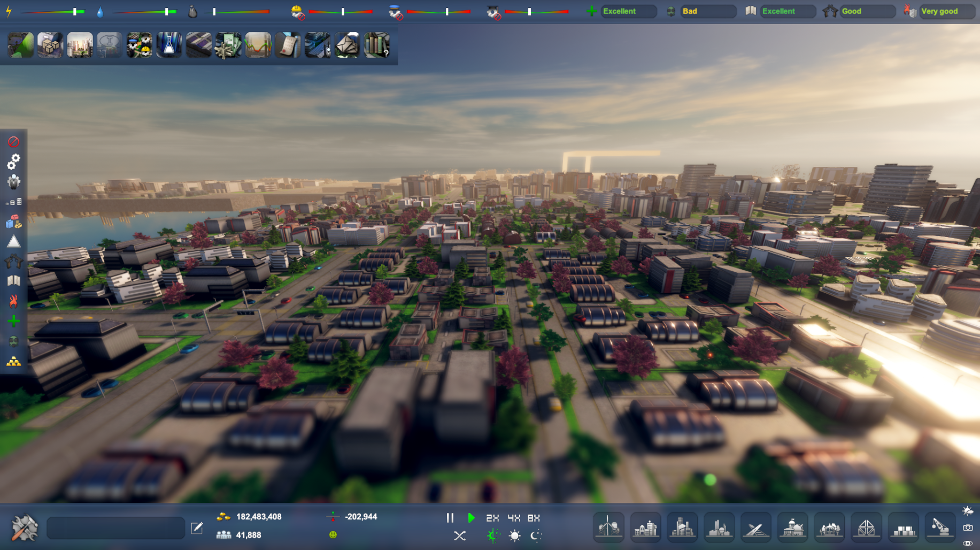Viewport: 980px width, 550px height.
Task: Click the pollution rating Bad indicator
Action: [708, 11]
